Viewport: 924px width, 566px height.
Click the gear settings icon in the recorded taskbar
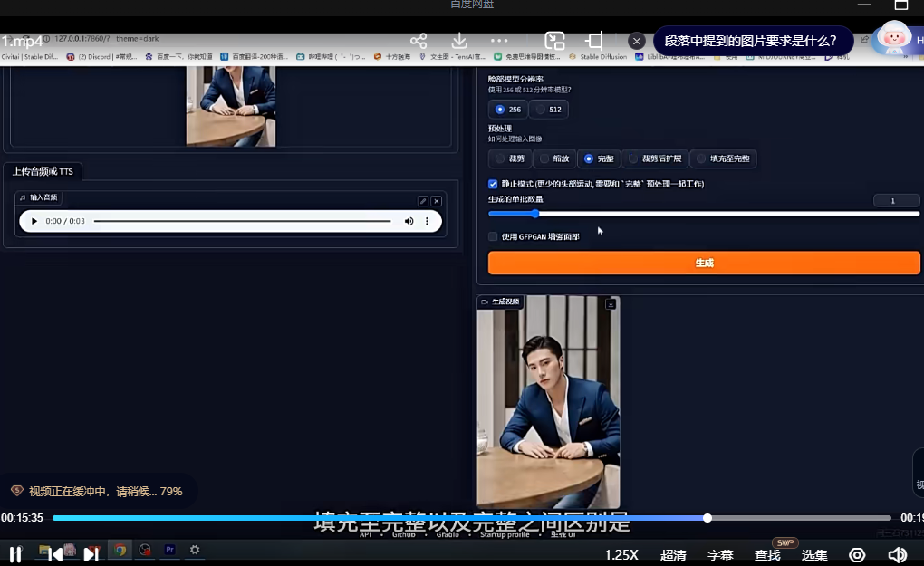click(x=195, y=550)
